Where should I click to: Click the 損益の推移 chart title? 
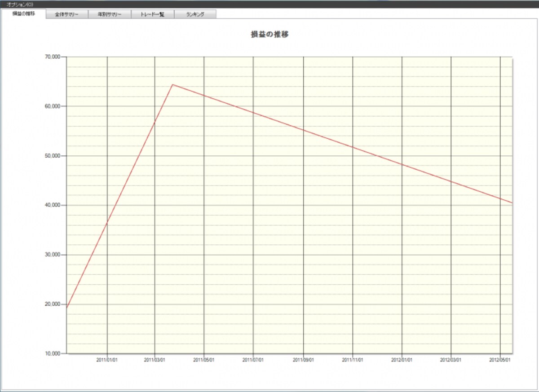coord(269,34)
